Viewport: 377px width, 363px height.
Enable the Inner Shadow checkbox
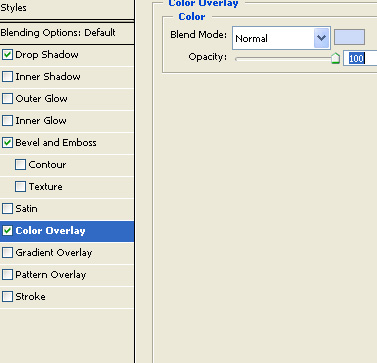[x=7, y=76]
